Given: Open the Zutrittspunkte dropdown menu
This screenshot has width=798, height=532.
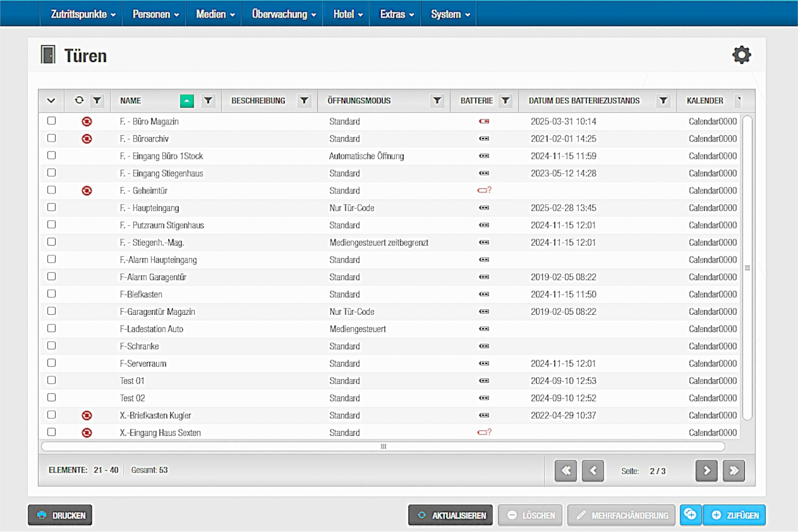Looking at the screenshot, I should click(83, 14).
